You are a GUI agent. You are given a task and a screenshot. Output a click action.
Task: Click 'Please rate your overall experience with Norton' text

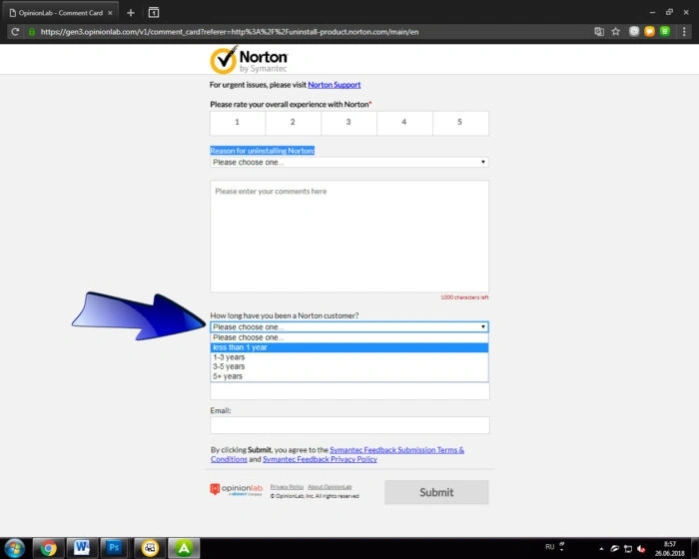click(x=290, y=104)
